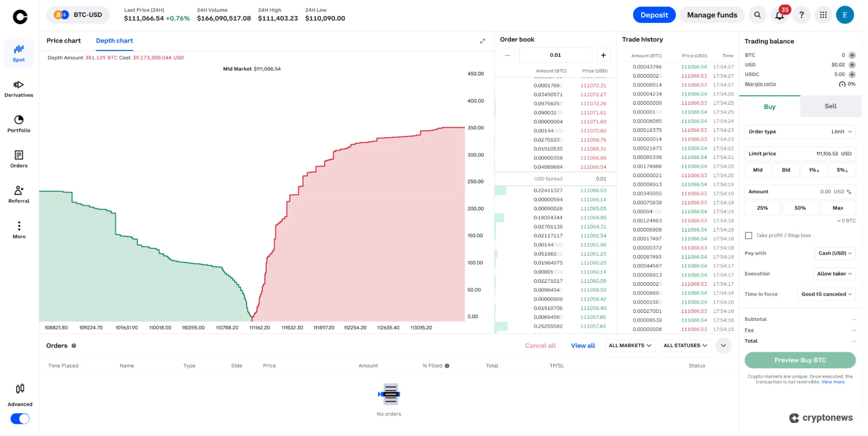Toggle the Advanced mode switch
This screenshot has width=868, height=436.
[x=20, y=418]
